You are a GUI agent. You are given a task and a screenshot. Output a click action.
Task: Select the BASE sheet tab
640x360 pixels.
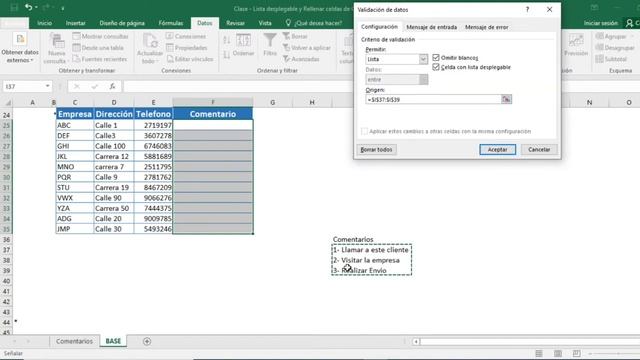point(113,341)
